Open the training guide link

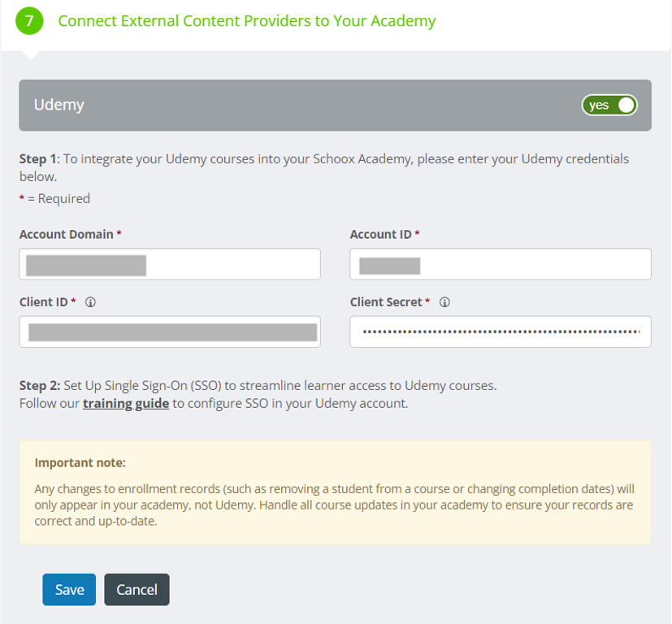[126, 403]
